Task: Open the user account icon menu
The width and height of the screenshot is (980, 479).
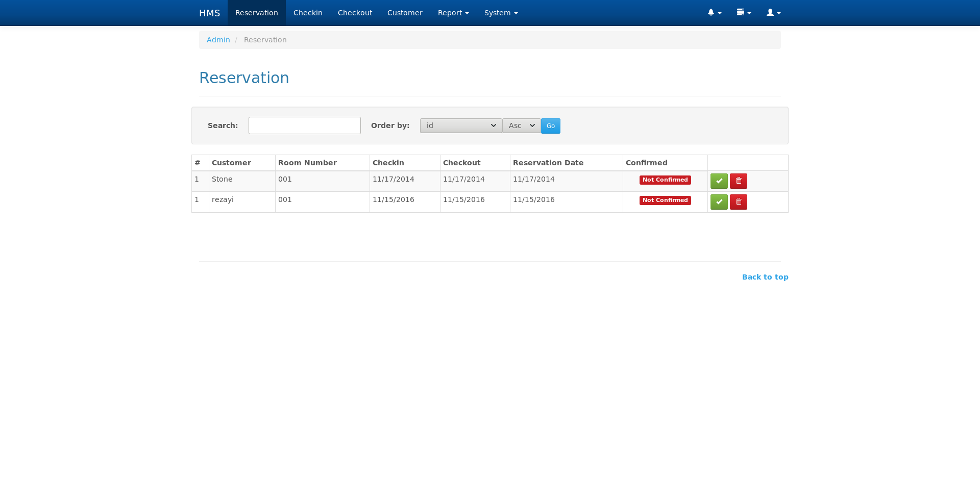Action: click(772, 12)
